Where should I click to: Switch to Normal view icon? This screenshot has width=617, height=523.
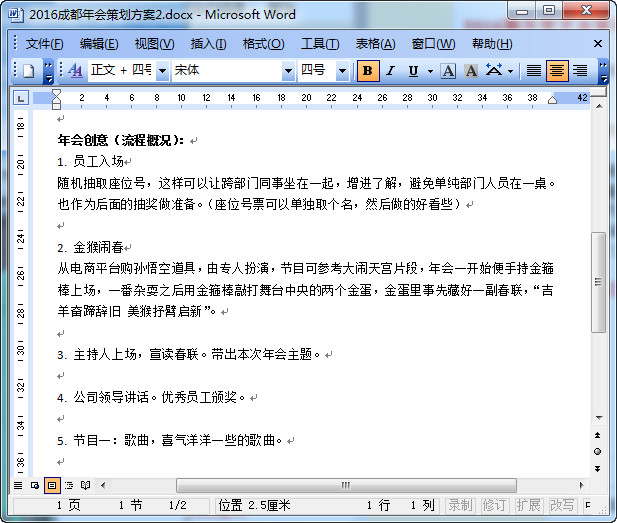coord(18,485)
